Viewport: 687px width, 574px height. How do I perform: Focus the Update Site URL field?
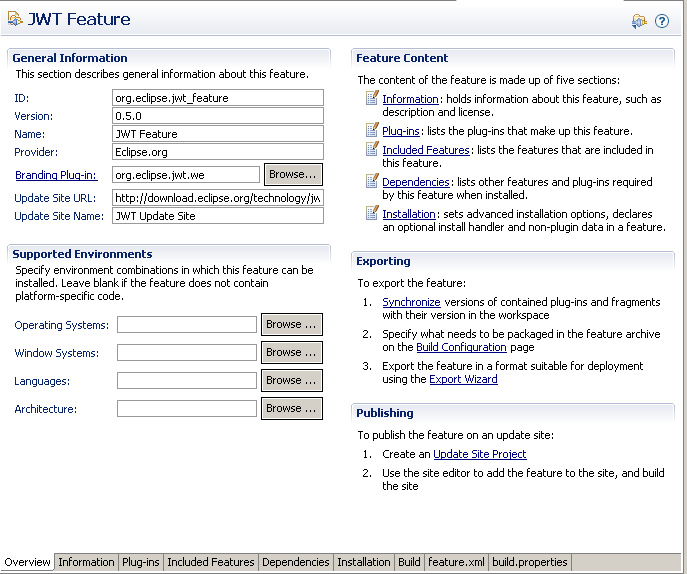[218, 198]
